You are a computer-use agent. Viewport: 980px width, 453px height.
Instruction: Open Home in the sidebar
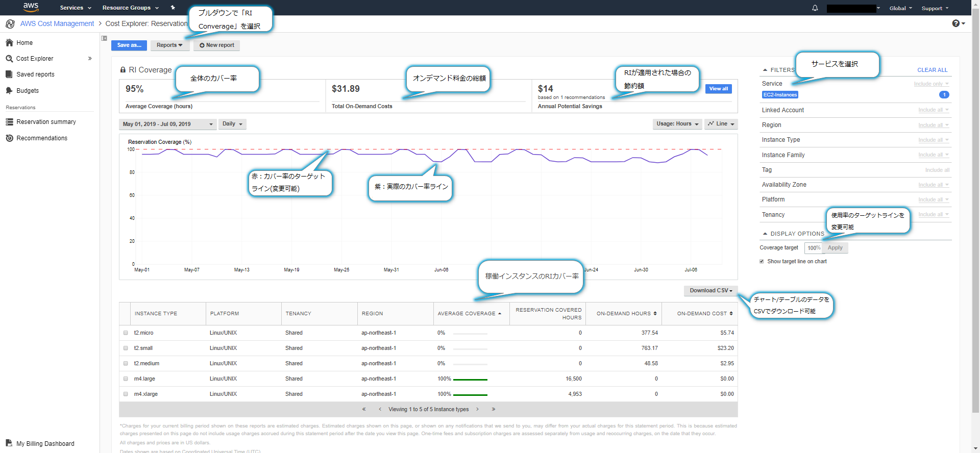click(24, 43)
